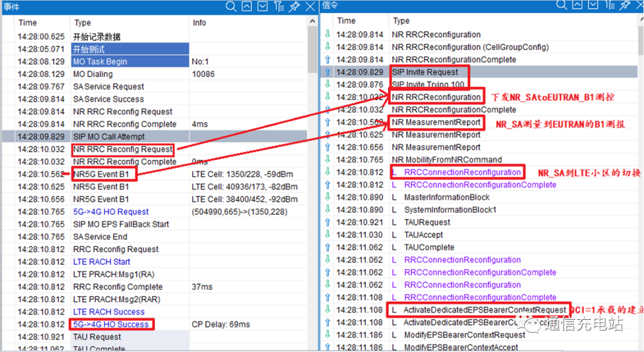Select the LTE PRACH:Msg1(RA) event
The width and height of the screenshot is (644, 352).
[114, 274]
